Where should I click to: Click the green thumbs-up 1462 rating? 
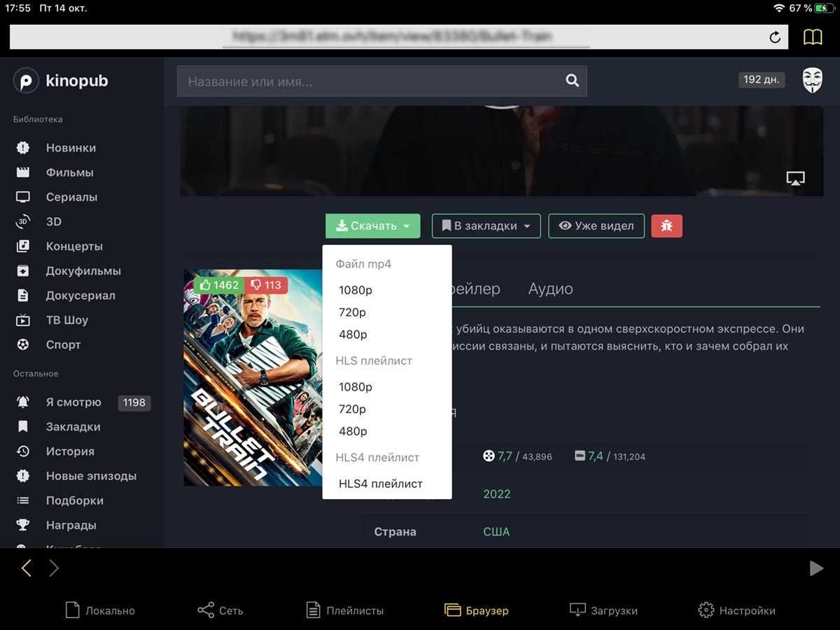pyautogui.click(x=218, y=285)
